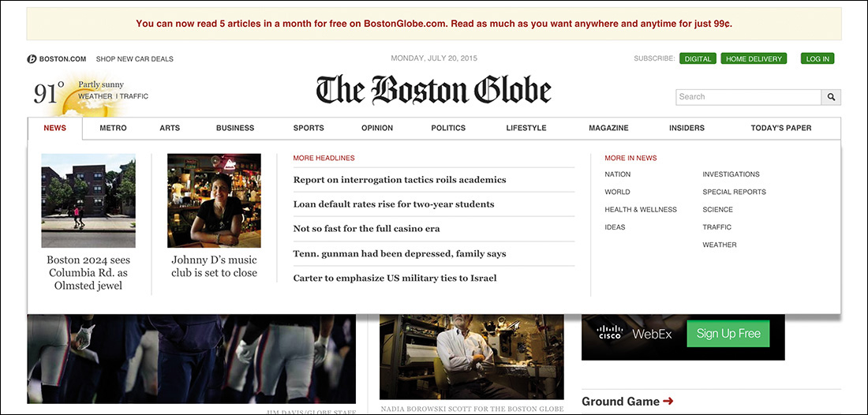The width and height of the screenshot is (868, 415).
Task: Open the Opinion section
Action: coord(377,128)
